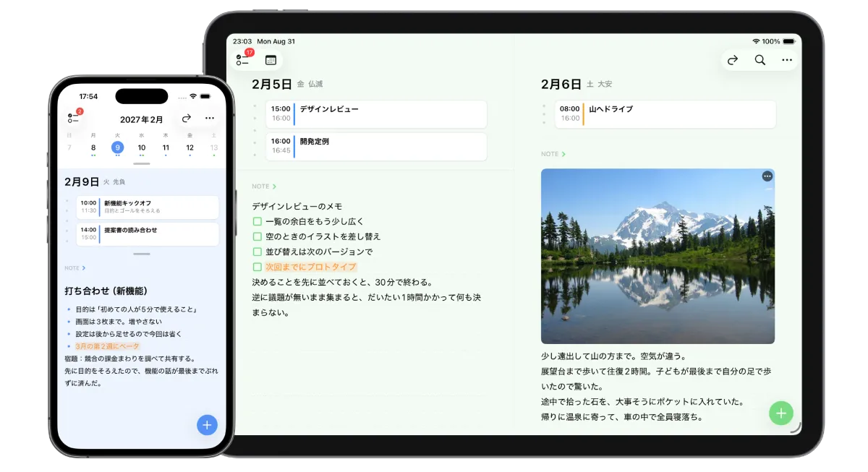
Task: Select day 12 in the iPhone week strip
Action: (190, 148)
